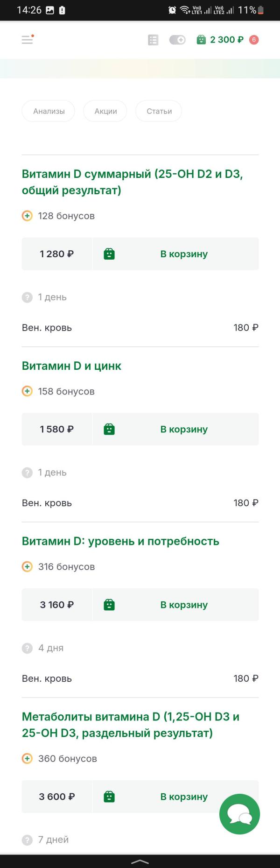The width and height of the screenshot is (280, 868).
Task: Add 1 280 ₽ vitamin D test to cart
Action: [x=175, y=254]
